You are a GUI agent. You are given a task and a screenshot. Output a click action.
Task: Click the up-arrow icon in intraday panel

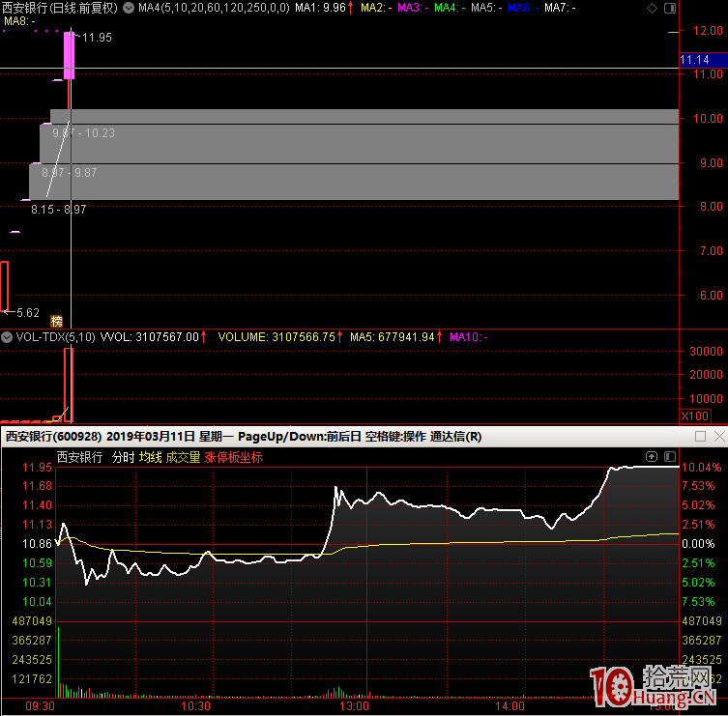pyautogui.click(x=652, y=457)
